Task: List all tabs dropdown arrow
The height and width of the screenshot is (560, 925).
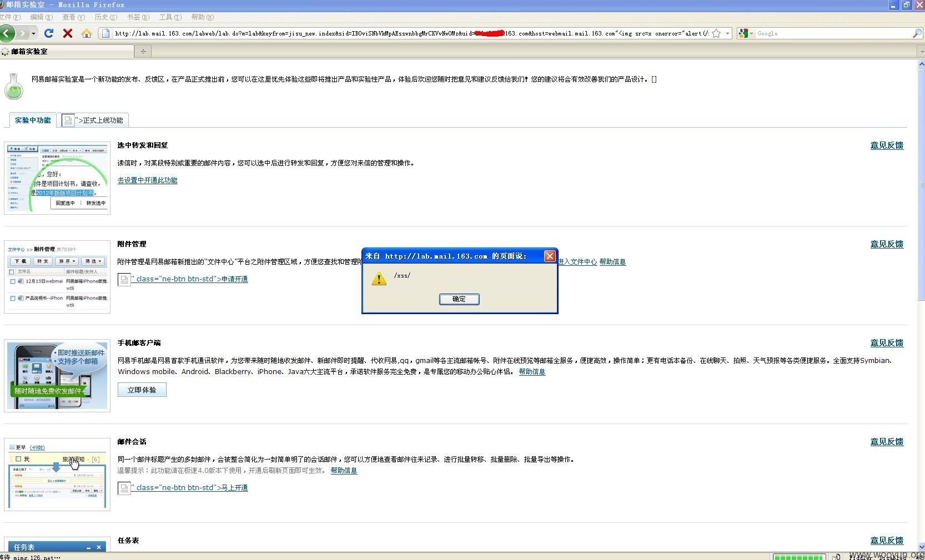Action: [x=922, y=51]
